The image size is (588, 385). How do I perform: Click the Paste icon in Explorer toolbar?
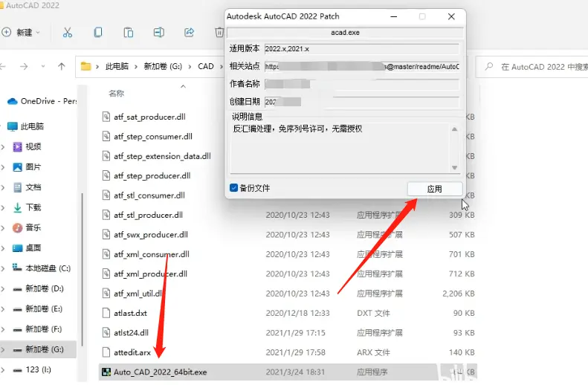[x=129, y=33]
